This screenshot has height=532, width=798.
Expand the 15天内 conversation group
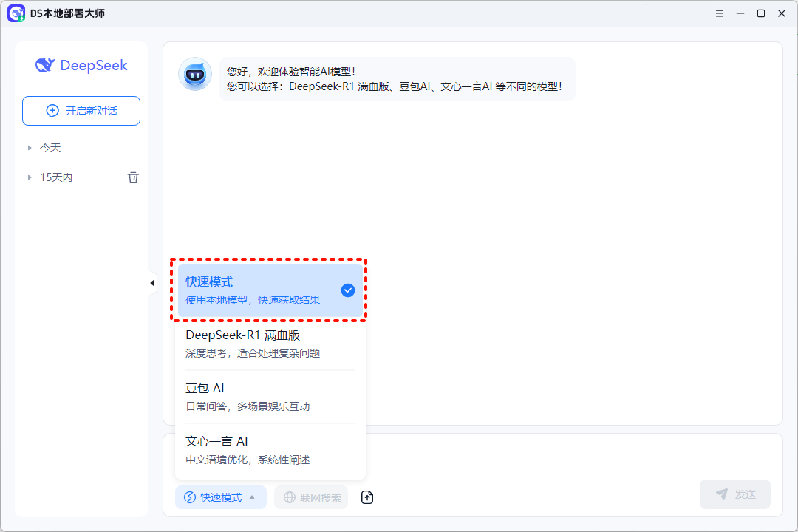point(30,177)
